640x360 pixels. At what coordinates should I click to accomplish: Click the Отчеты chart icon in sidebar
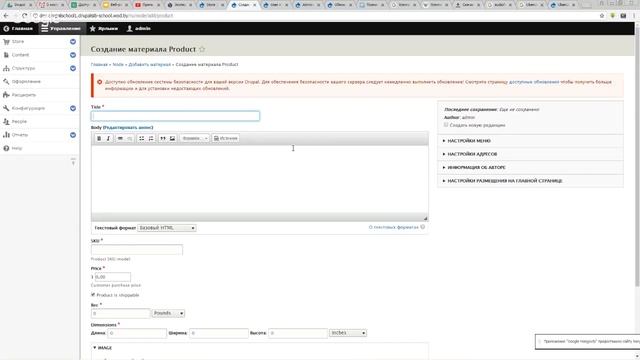pyautogui.click(x=6, y=135)
